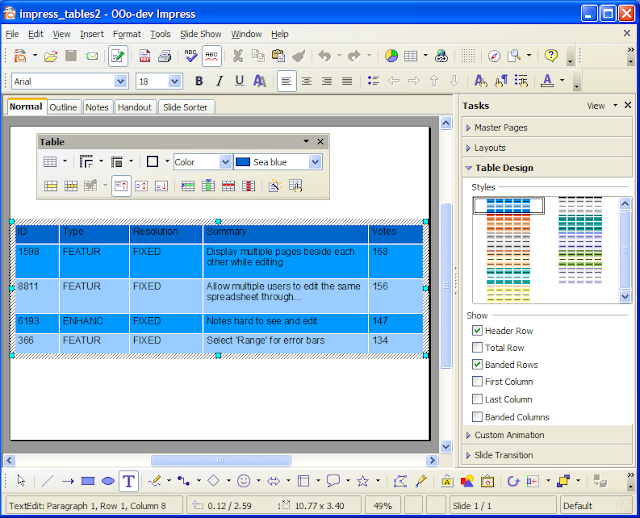The image size is (640, 518).
Task: Enable the First Column checkbox
Action: 477,382
